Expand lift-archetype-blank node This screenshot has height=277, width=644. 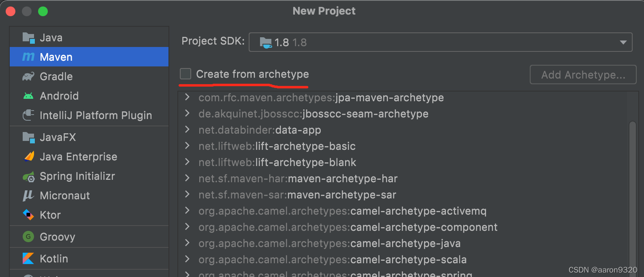[187, 162]
